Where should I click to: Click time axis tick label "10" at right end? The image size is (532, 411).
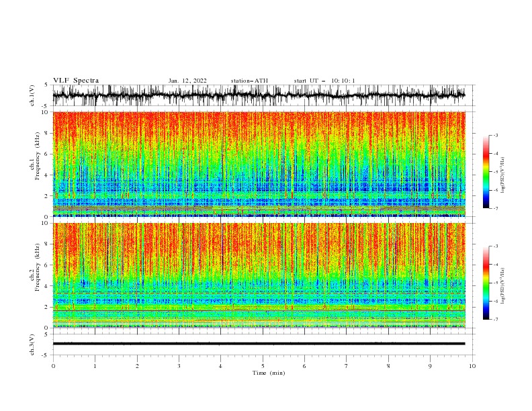click(472, 366)
